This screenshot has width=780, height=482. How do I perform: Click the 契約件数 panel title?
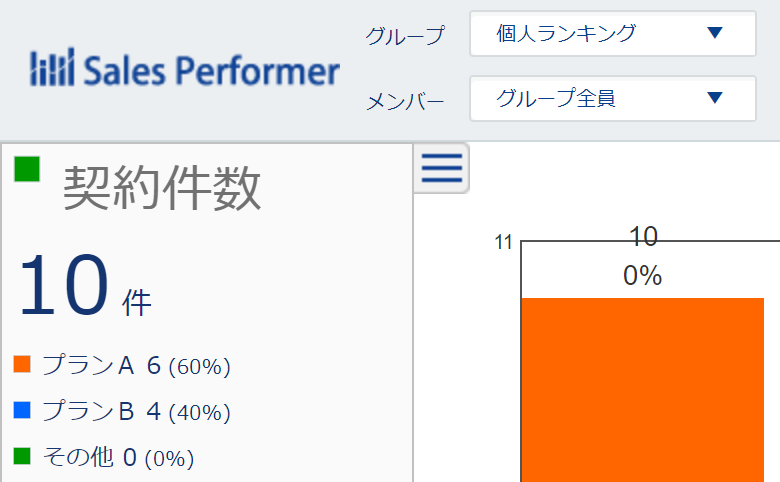tap(162, 188)
